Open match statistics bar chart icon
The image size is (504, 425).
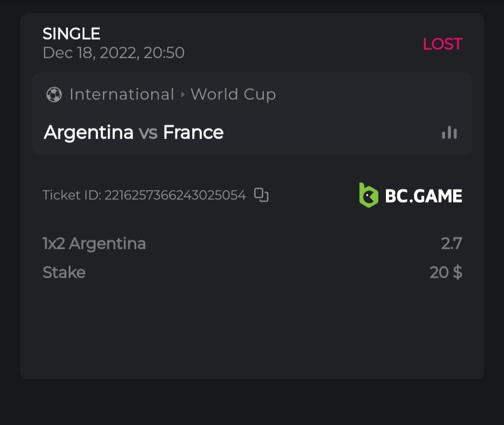click(449, 133)
